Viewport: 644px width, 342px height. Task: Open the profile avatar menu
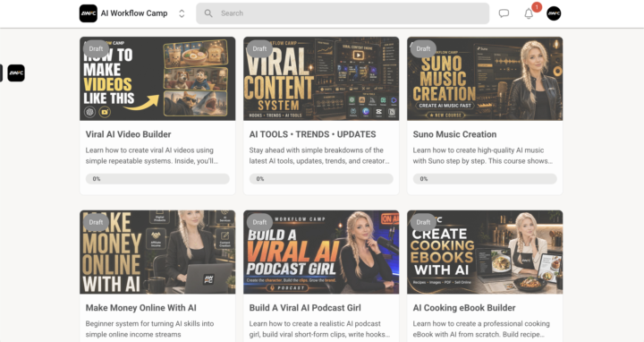point(554,13)
